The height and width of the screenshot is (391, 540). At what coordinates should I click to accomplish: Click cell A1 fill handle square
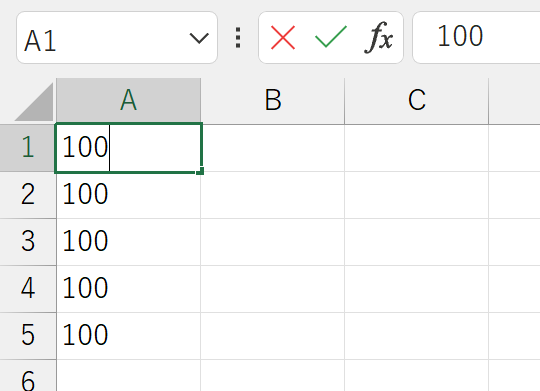(x=200, y=171)
